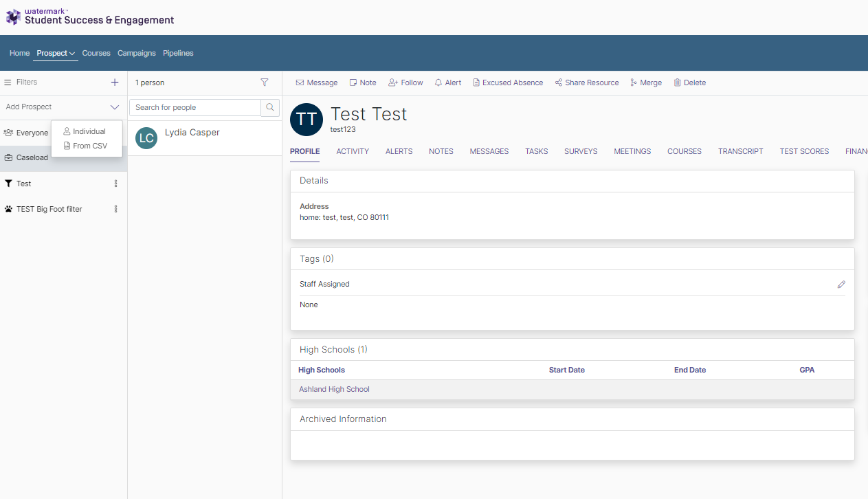
Task: Switch to the TEST SCORES tab
Action: click(x=804, y=151)
